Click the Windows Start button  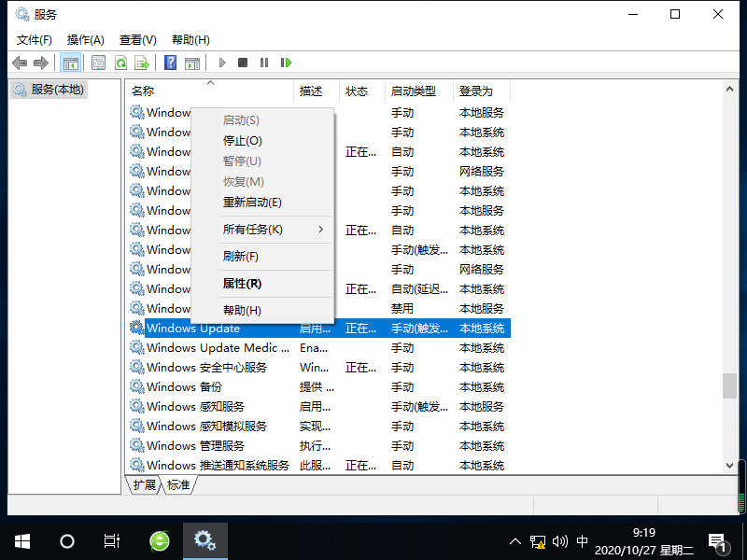[21, 541]
